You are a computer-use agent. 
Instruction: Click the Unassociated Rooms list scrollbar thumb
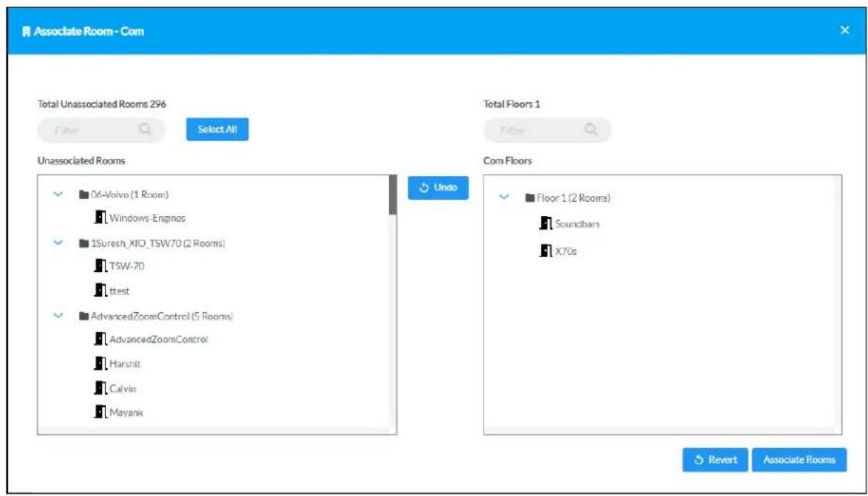(x=392, y=195)
